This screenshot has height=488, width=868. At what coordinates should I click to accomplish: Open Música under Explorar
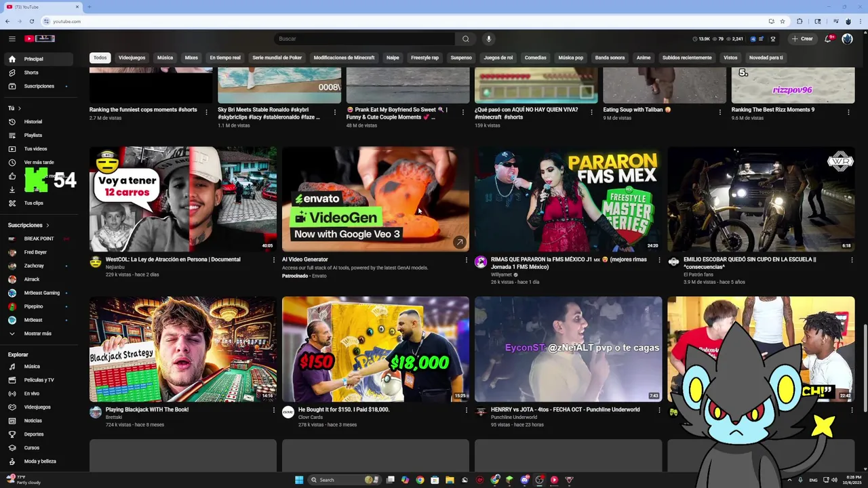(38, 366)
